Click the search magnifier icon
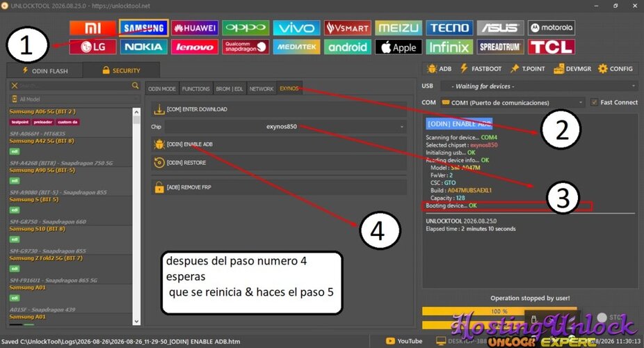Viewport: 644px width, 348px height. click(135, 86)
